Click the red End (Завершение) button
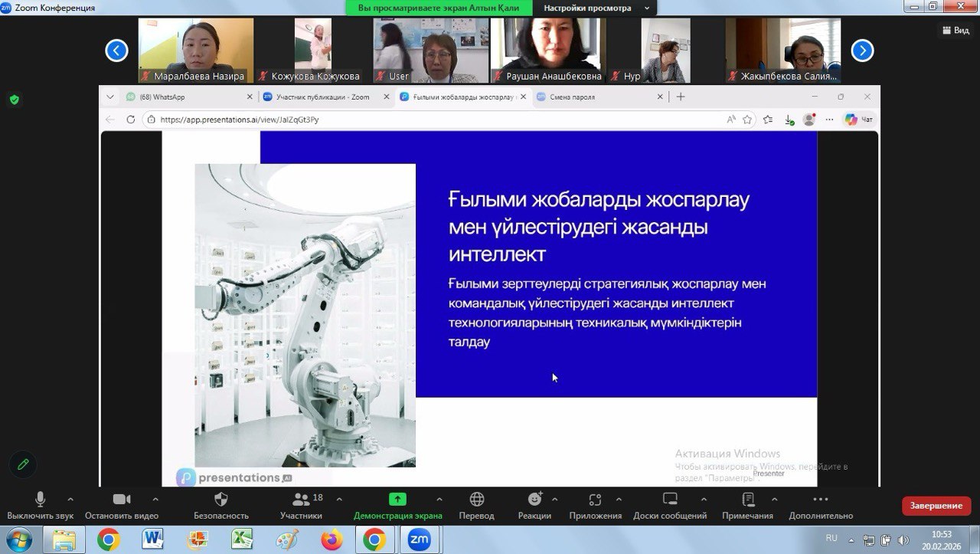 pyautogui.click(x=936, y=506)
